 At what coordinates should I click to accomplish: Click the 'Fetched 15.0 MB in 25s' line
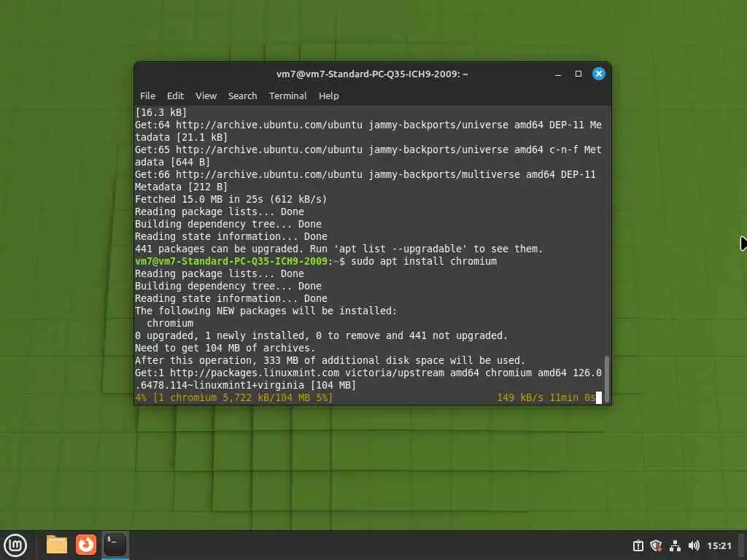(231, 199)
